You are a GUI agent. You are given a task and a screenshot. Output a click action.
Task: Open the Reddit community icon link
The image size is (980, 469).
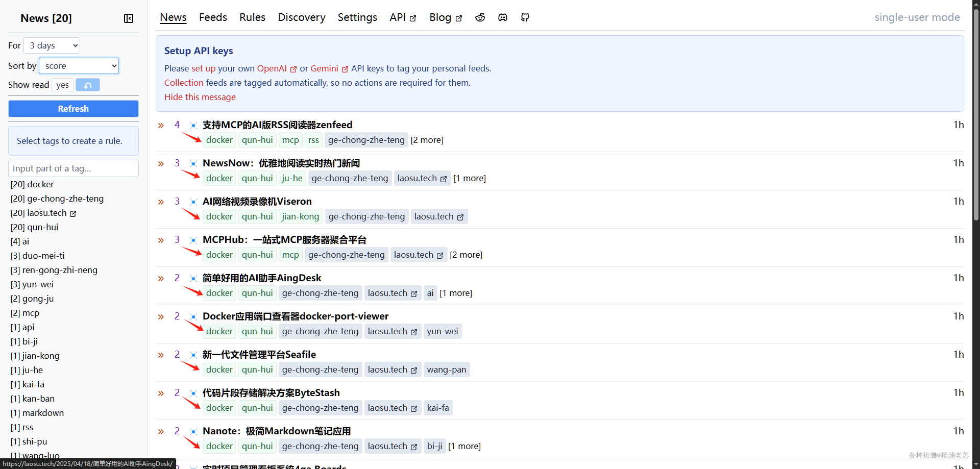click(480, 17)
